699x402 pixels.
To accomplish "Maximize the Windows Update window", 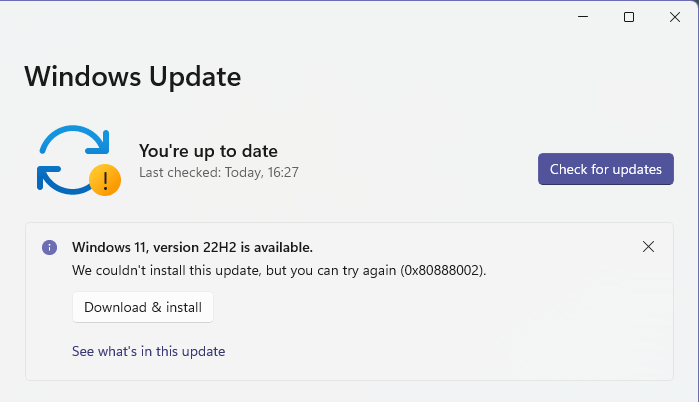I will [629, 17].
